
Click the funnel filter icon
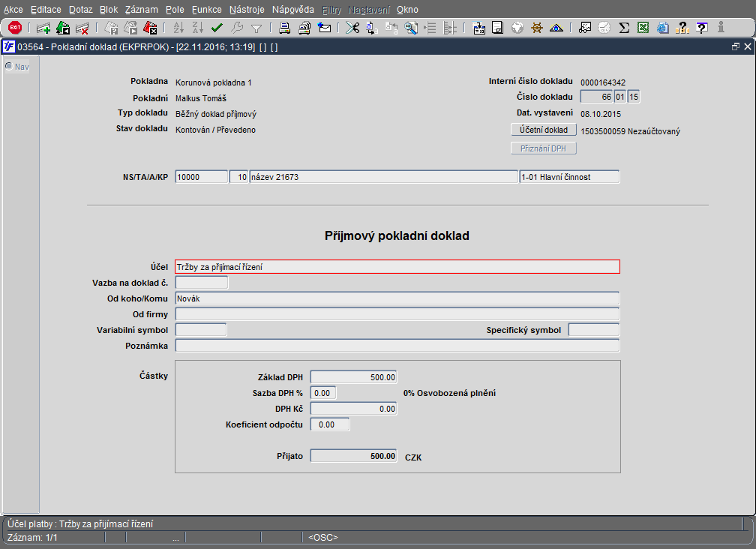click(x=256, y=28)
